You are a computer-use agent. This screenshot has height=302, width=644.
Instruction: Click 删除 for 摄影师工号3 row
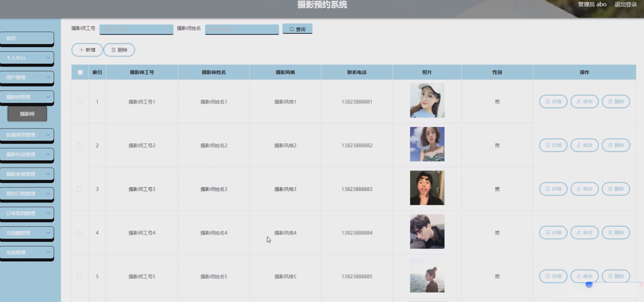616,189
